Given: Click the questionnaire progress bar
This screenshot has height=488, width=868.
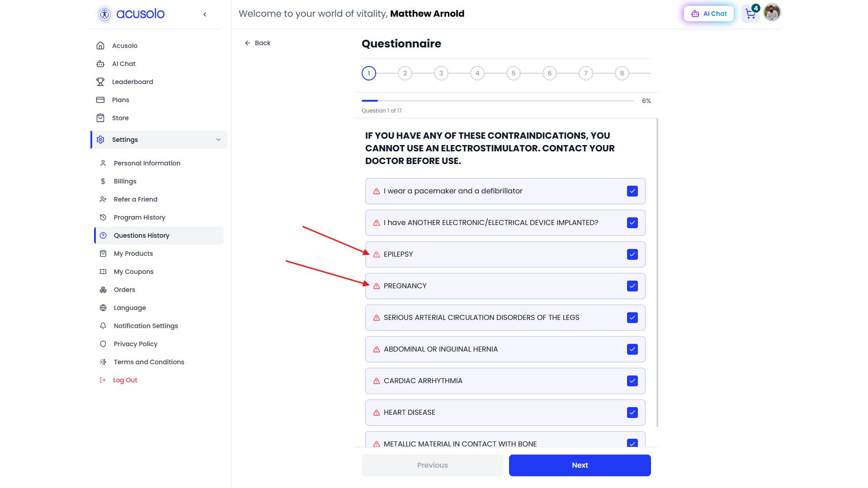Looking at the screenshot, I should [498, 101].
